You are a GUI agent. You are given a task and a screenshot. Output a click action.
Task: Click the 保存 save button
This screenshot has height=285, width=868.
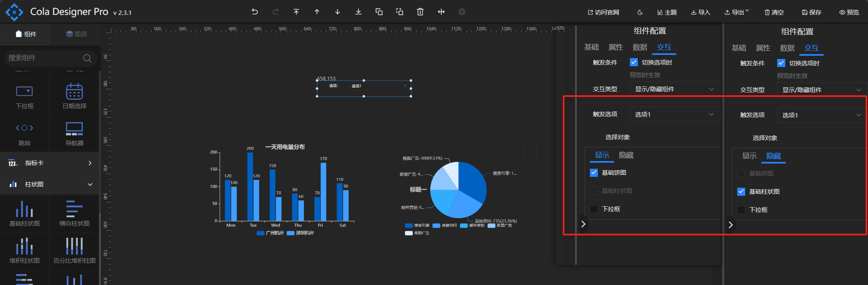pyautogui.click(x=811, y=13)
